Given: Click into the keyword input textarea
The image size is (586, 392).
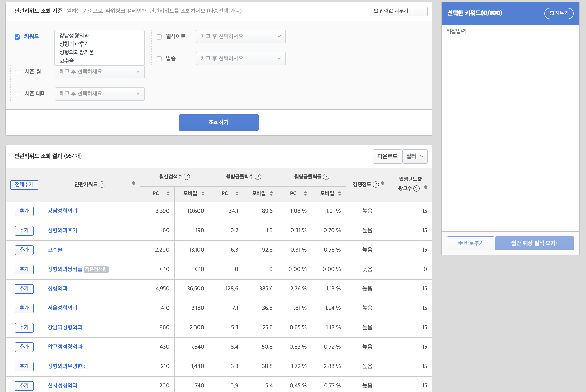Looking at the screenshot, I should [x=99, y=47].
